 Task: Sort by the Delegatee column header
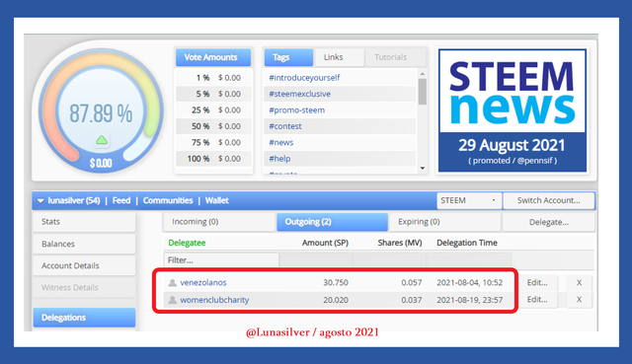coord(187,243)
